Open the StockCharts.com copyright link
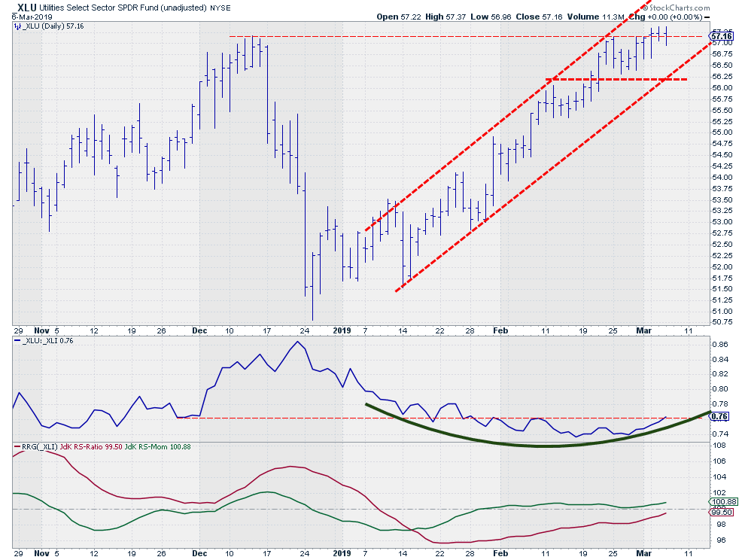This screenshot has height=560, width=745. pos(676,8)
